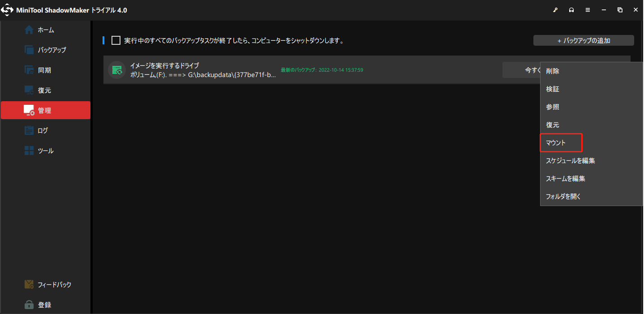Open the 登録 (Register) option

pyautogui.click(x=45, y=304)
